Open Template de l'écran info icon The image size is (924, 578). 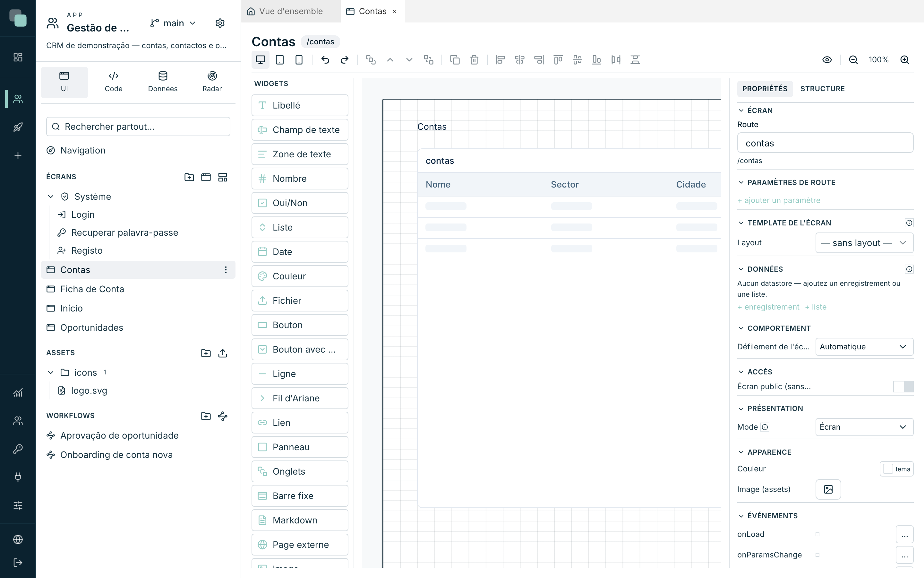click(909, 223)
